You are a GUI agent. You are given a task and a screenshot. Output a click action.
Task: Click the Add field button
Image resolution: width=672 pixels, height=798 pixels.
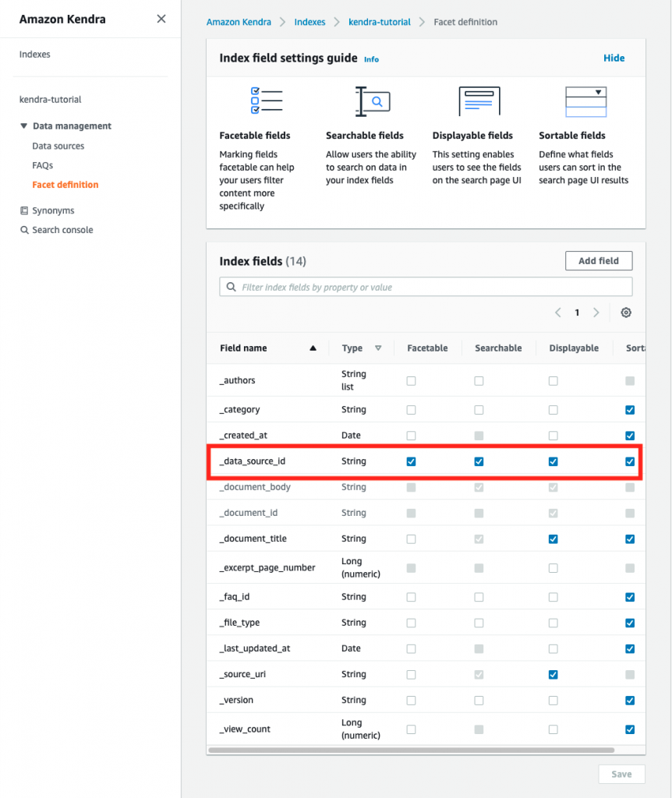pyautogui.click(x=599, y=260)
